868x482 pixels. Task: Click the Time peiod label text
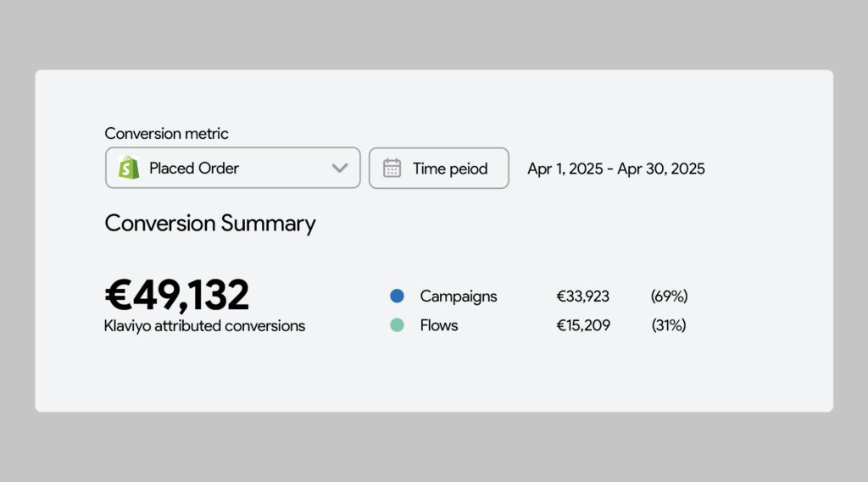tap(450, 169)
